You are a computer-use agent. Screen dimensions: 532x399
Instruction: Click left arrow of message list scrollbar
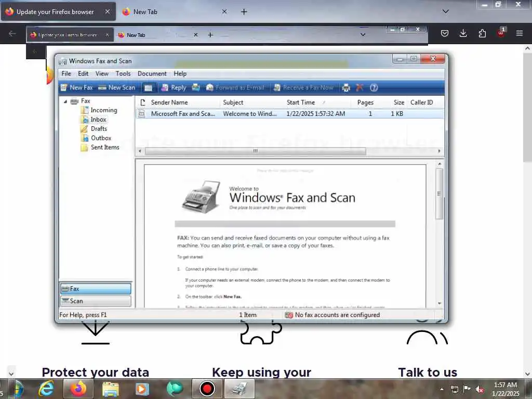click(x=140, y=151)
